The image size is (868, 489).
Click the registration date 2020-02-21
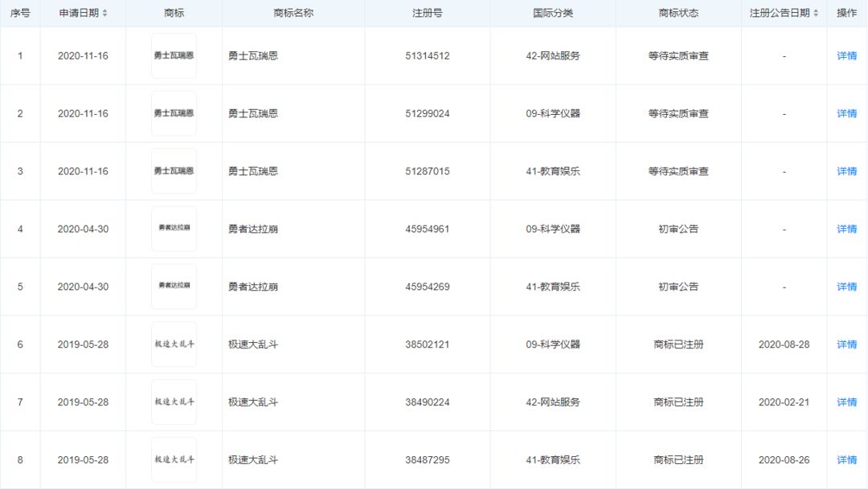[x=784, y=402]
